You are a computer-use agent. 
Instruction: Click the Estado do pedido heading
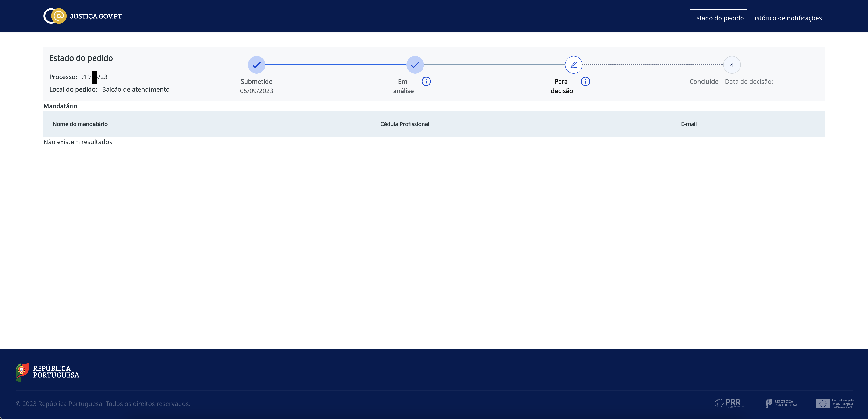coord(81,58)
